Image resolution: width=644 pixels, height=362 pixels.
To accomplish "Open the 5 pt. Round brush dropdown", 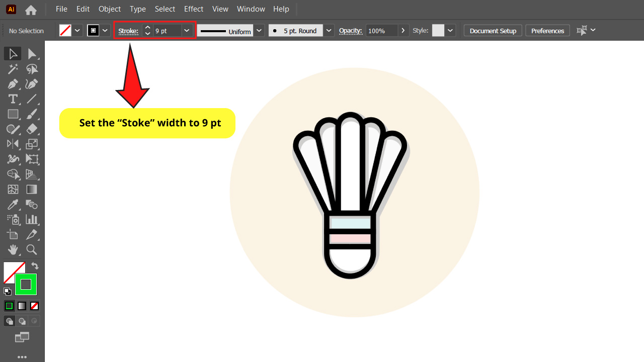I will pyautogui.click(x=328, y=30).
